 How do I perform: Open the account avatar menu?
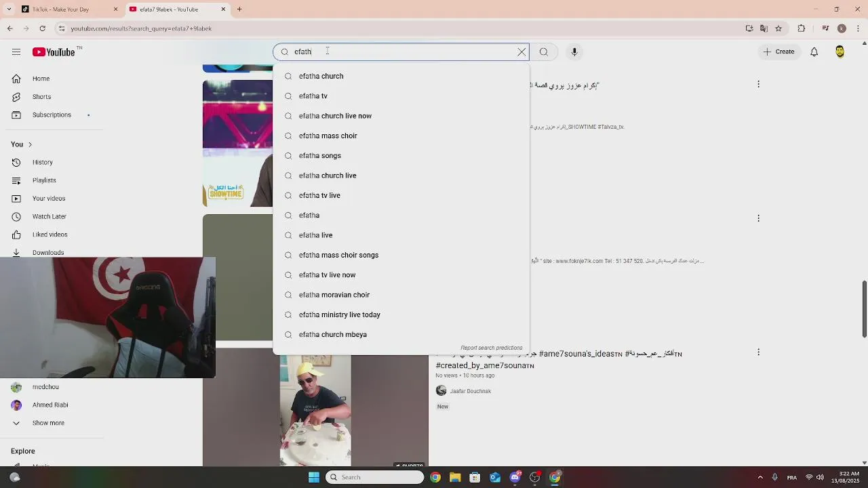(x=840, y=52)
